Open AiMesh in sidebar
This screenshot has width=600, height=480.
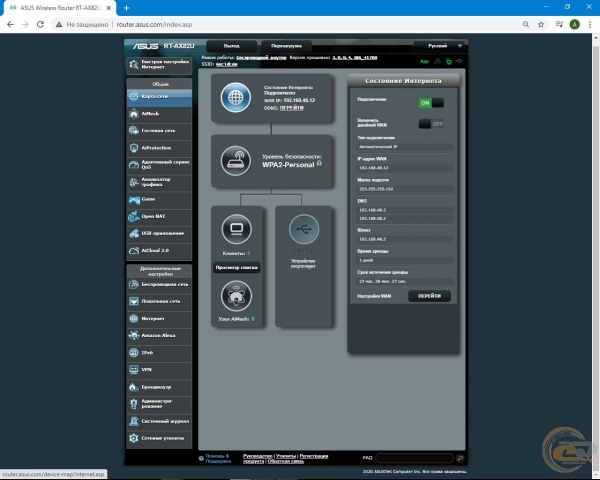(x=159, y=114)
